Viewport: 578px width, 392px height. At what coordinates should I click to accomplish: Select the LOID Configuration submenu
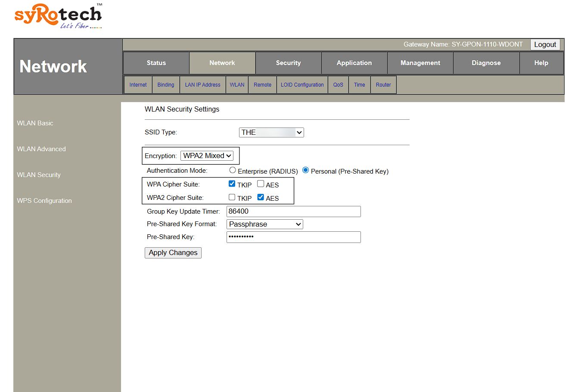pos(302,85)
